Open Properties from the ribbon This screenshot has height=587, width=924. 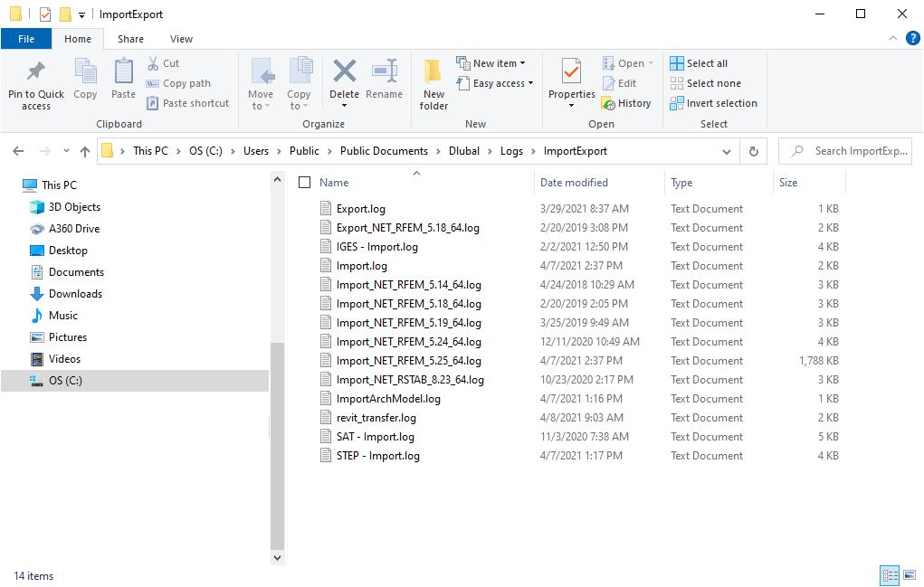(570, 81)
